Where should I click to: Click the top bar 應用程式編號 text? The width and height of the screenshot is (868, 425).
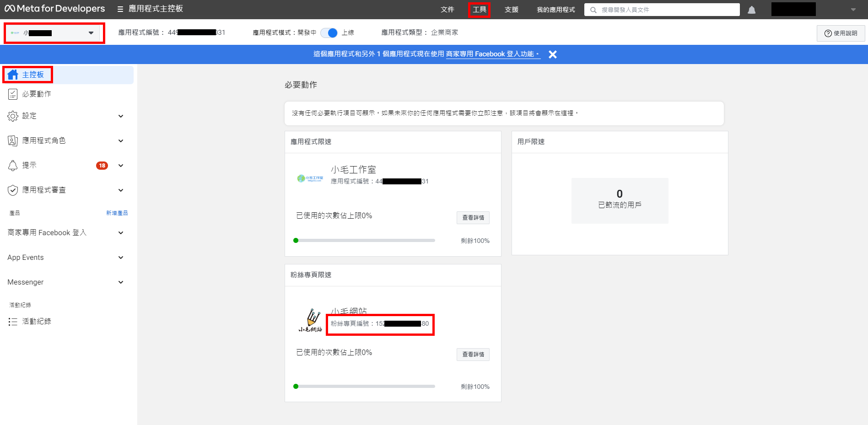pyautogui.click(x=172, y=32)
